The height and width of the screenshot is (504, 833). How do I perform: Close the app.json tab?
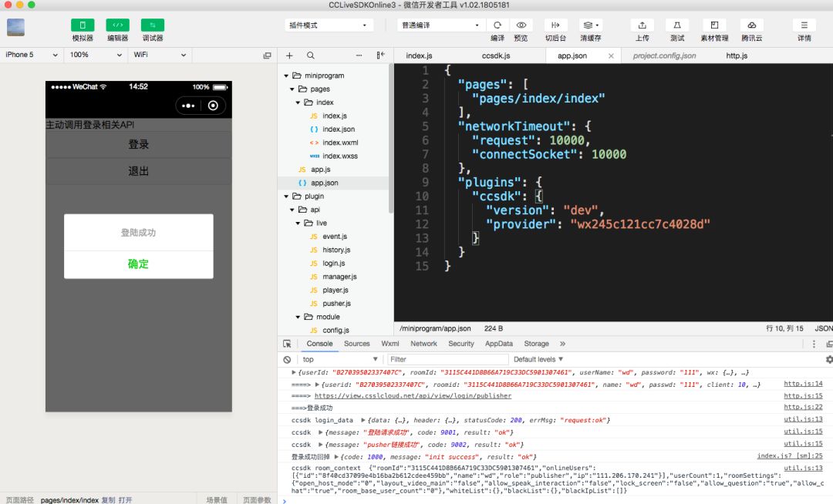611,55
